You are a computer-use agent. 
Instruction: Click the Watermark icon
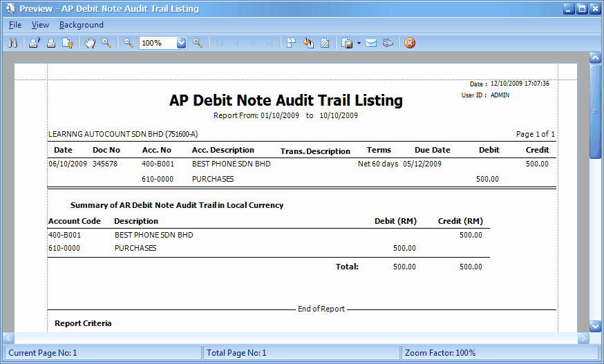[325, 43]
